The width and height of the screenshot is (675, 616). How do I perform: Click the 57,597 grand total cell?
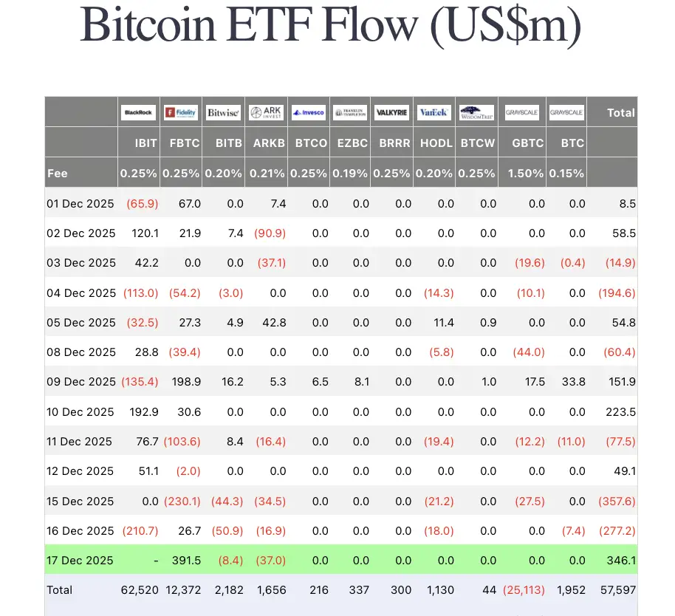coord(619,590)
